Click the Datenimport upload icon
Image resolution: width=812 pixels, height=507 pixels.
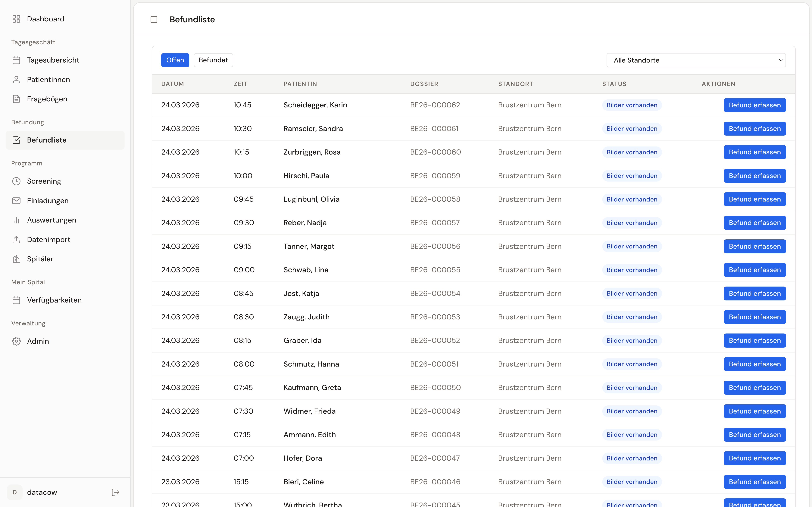(16, 239)
